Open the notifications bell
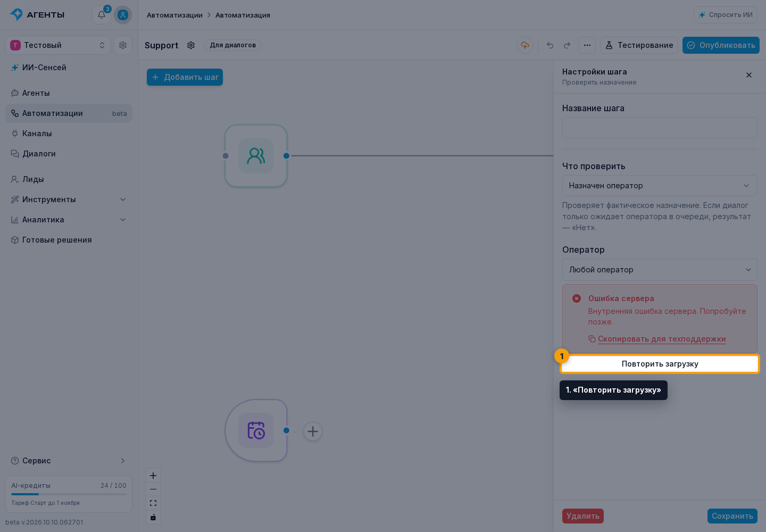766x532 pixels. tap(102, 15)
